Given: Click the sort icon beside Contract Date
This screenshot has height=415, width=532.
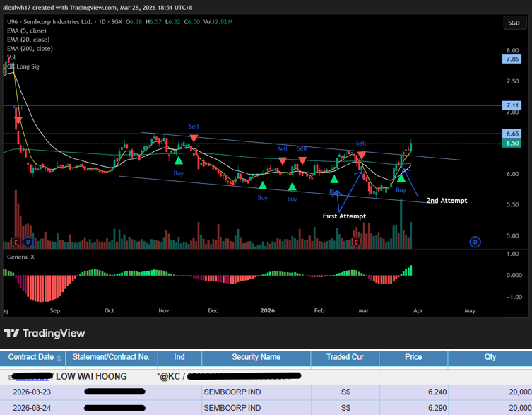Looking at the screenshot, I should click(x=59, y=358).
